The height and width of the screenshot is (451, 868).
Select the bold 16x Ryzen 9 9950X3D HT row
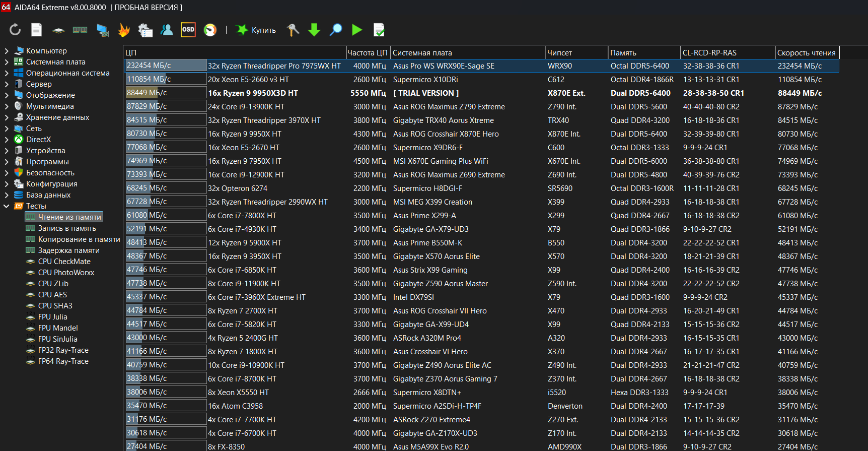(x=481, y=93)
